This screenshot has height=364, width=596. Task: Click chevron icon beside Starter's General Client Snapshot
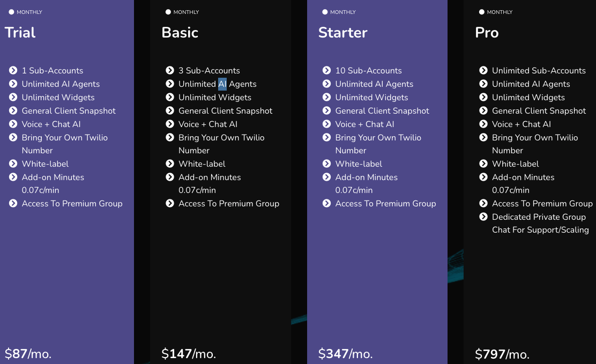click(327, 110)
